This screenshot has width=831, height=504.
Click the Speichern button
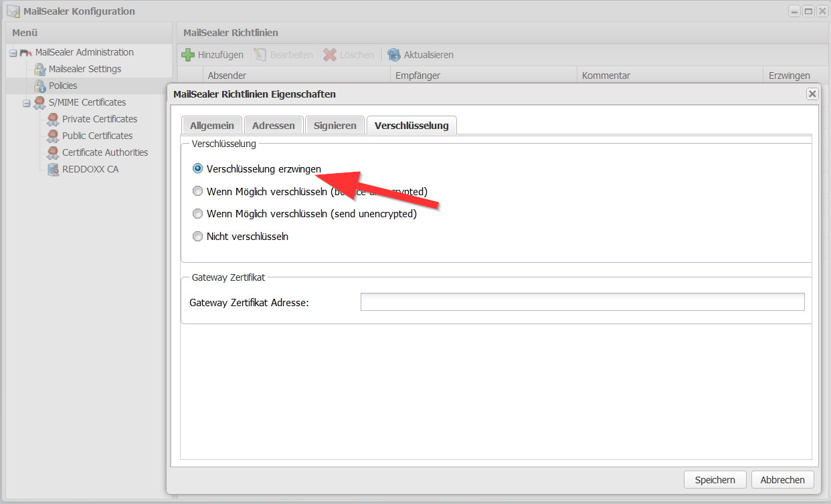[715, 479]
